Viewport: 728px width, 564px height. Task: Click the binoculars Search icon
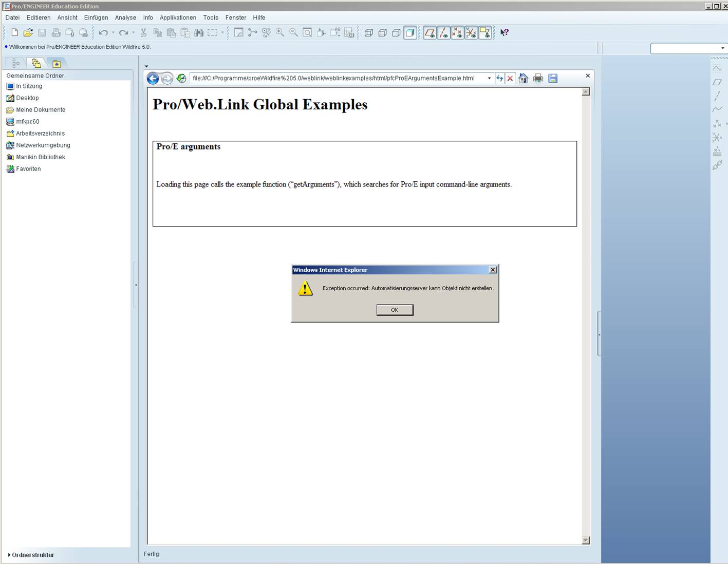tap(199, 32)
